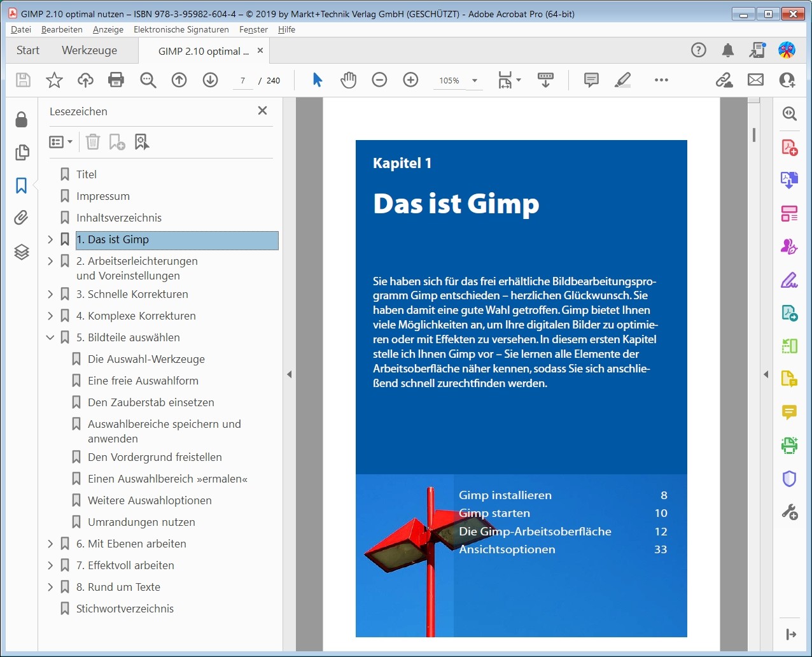This screenshot has width=812, height=657.
Task: Zoom in with the plus circle button
Action: pyautogui.click(x=411, y=80)
